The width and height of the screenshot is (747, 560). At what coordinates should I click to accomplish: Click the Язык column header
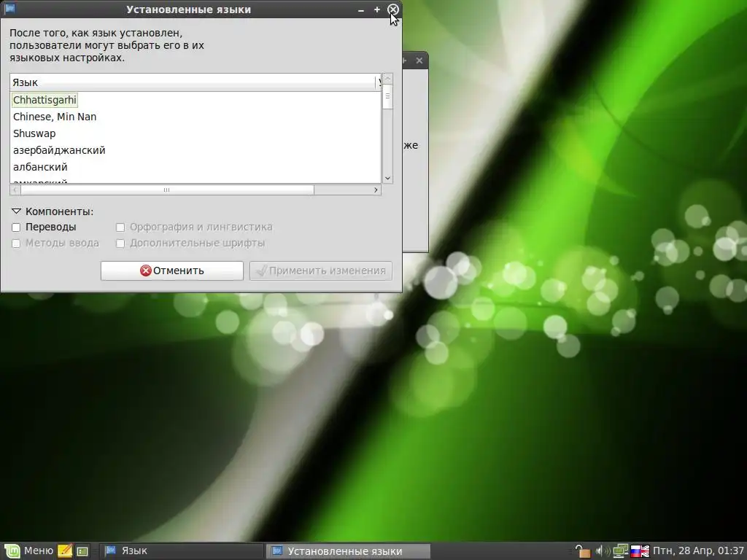pos(193,82)
